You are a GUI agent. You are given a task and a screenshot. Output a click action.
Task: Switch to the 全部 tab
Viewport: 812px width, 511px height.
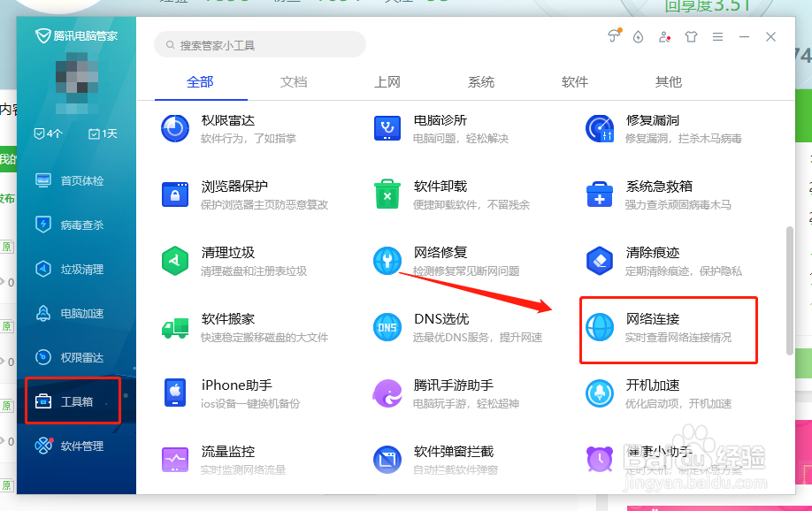[200, 82]
